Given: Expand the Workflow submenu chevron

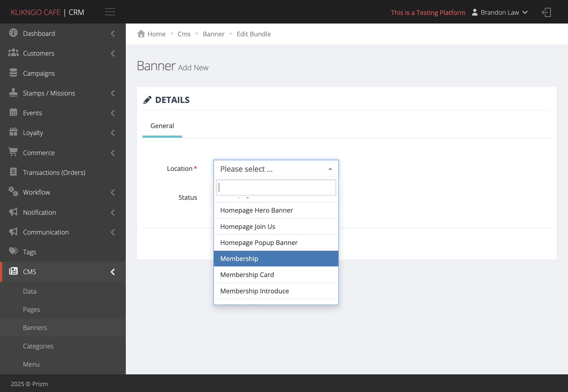Looking at the screenshot, I should click(x=113, y=192).
